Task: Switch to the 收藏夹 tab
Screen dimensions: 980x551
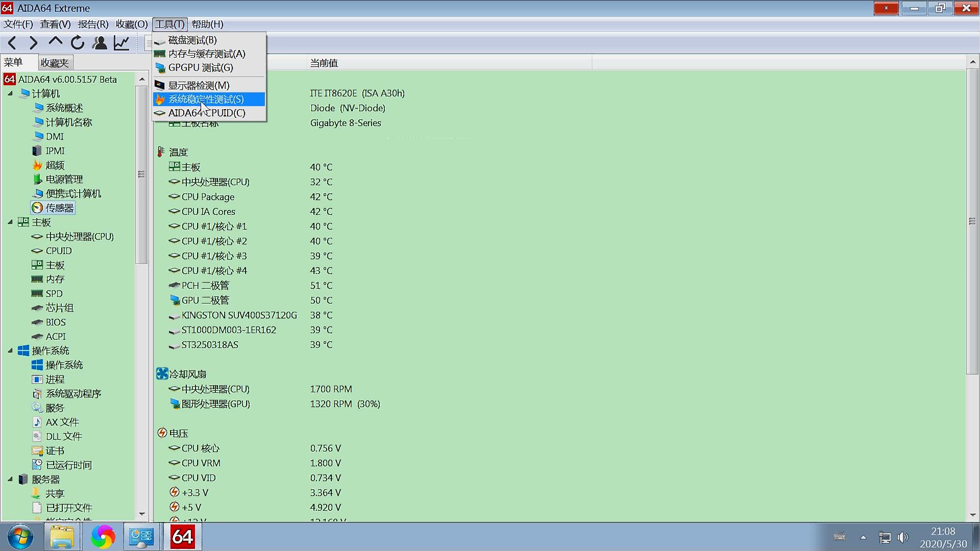Action: click(55, 63)
